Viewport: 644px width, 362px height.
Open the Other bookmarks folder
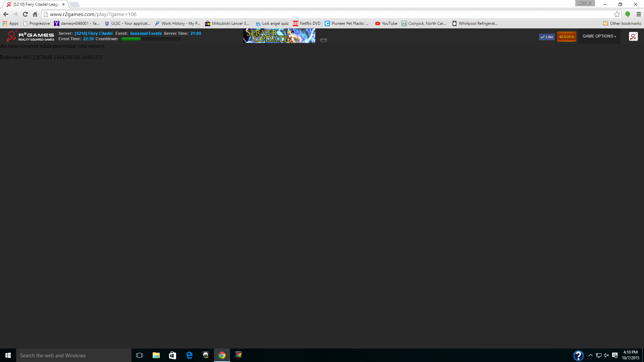tap(622, 23)
